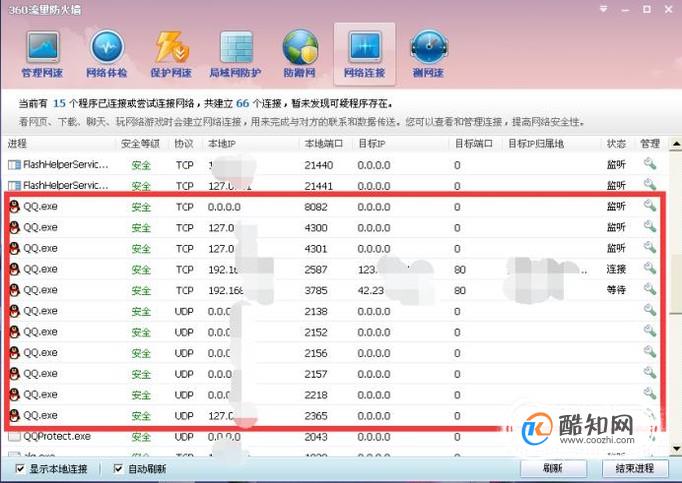Click manage icon for QQ.exe port 2587
Image resolution: width=682 pixels, height=483 pixels.
pos(650,268)
